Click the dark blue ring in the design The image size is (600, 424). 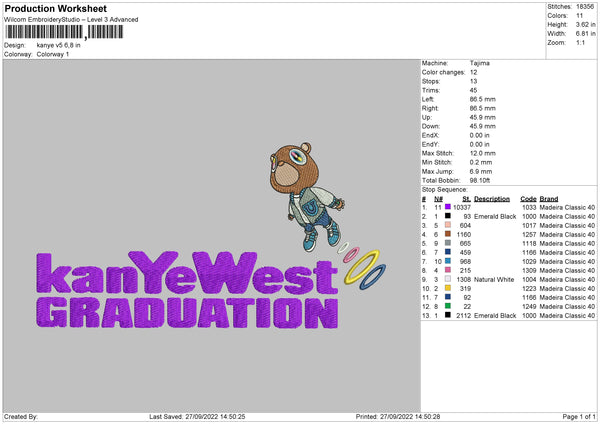(373, 277)
